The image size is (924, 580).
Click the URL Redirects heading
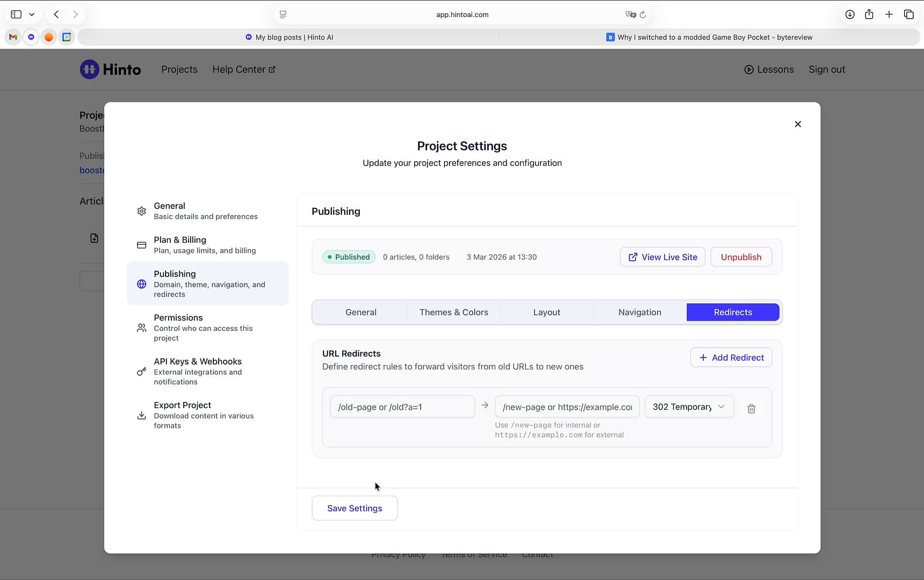tap(351, 353)
